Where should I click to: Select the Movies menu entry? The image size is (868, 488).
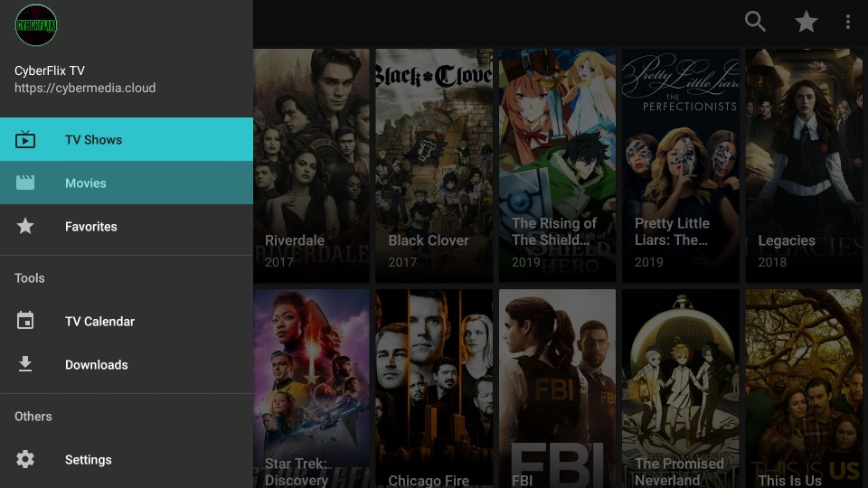(x=127, y=183)
